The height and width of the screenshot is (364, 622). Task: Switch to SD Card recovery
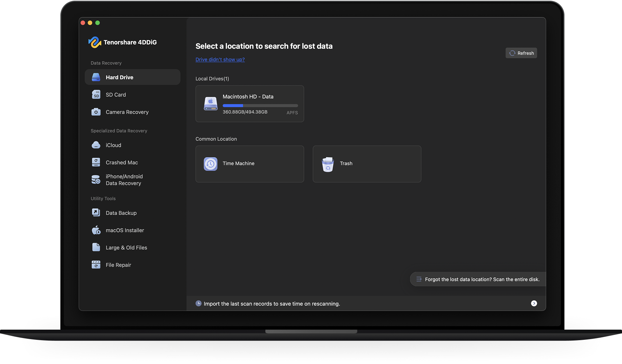[133, 95]
